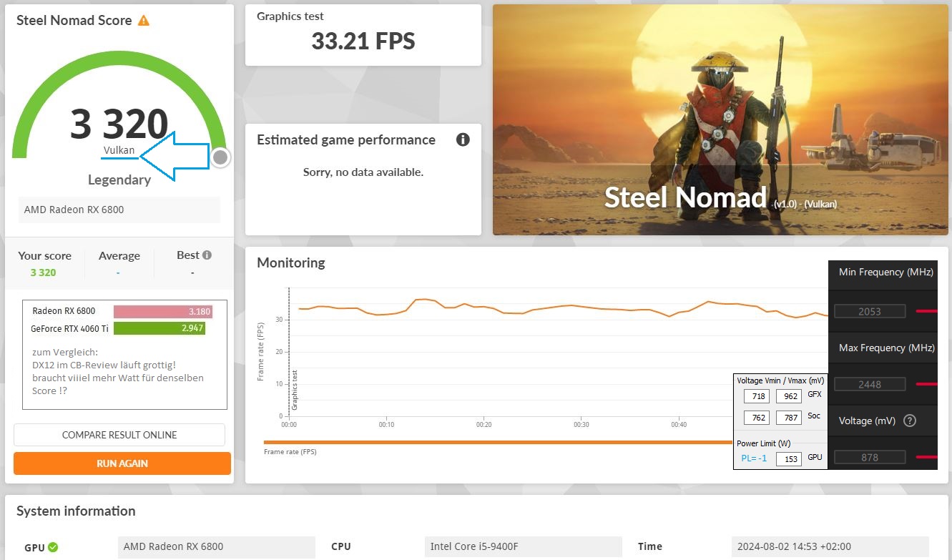Click the GeForce RTX 4060 Ti comparison bar

pos(160,328)
